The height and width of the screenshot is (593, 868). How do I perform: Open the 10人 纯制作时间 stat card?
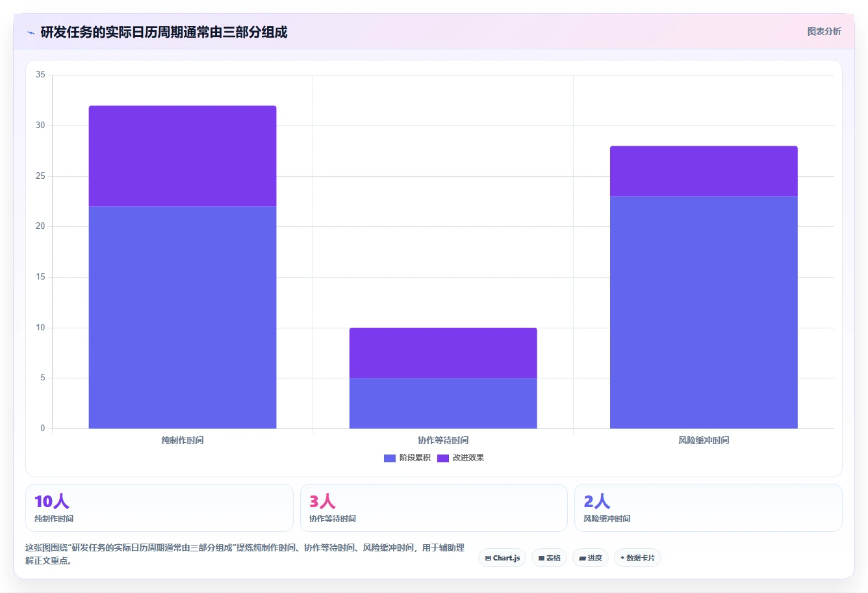(x=159, y=508)
